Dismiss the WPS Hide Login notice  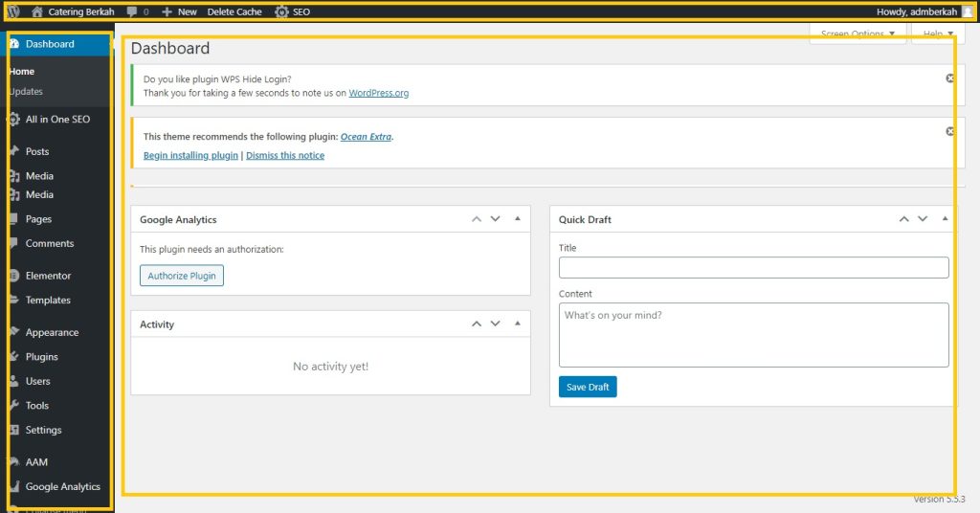[950, 78]
